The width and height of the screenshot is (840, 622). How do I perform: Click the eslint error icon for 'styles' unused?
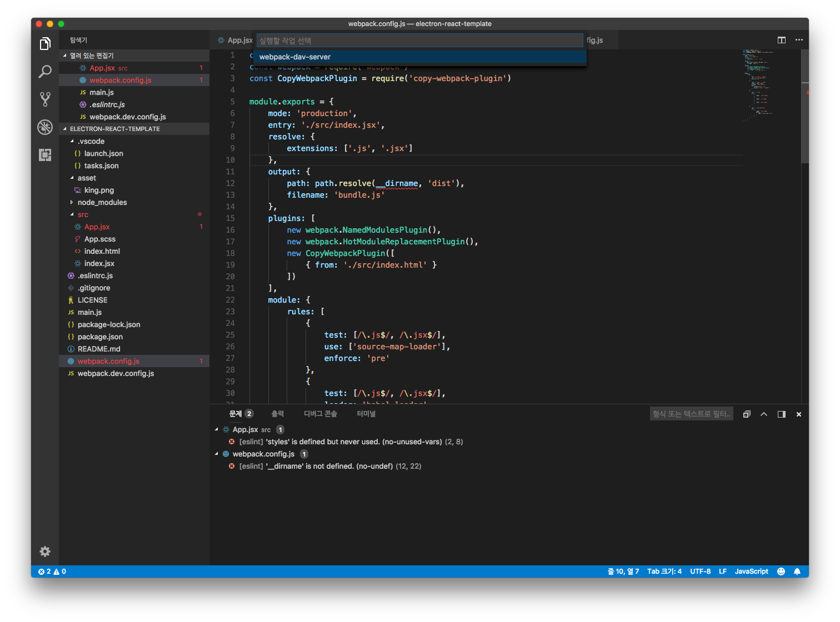pyautogui.click(x=232, y=442)
